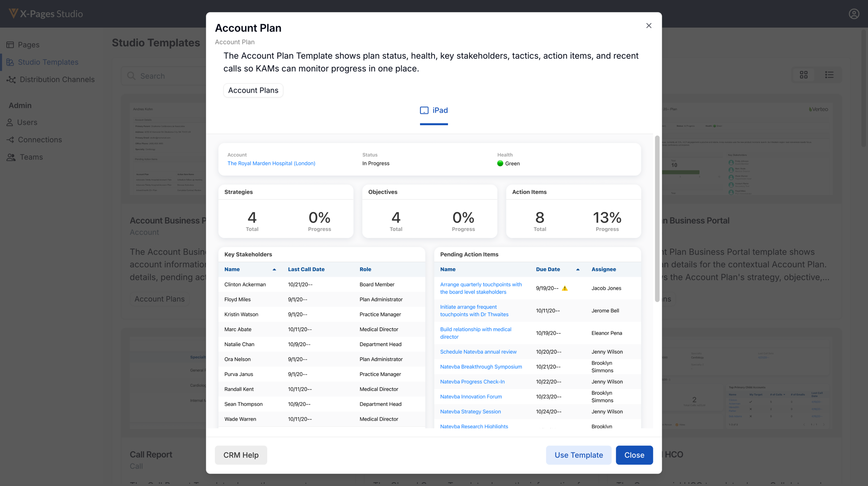Open The Royal Marden Hospital link
This screenshot has height=486, width=868.
[x=271, y=163]
